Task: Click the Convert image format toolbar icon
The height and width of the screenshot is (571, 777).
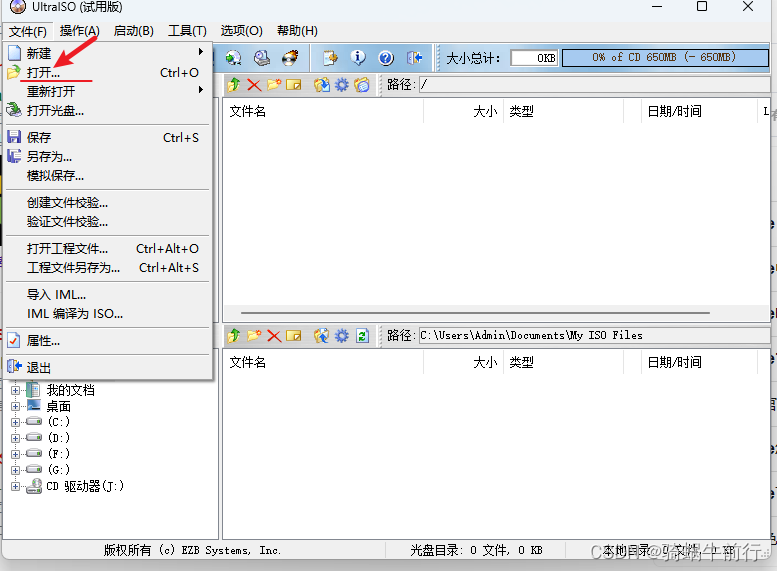Action: (233, 58)
